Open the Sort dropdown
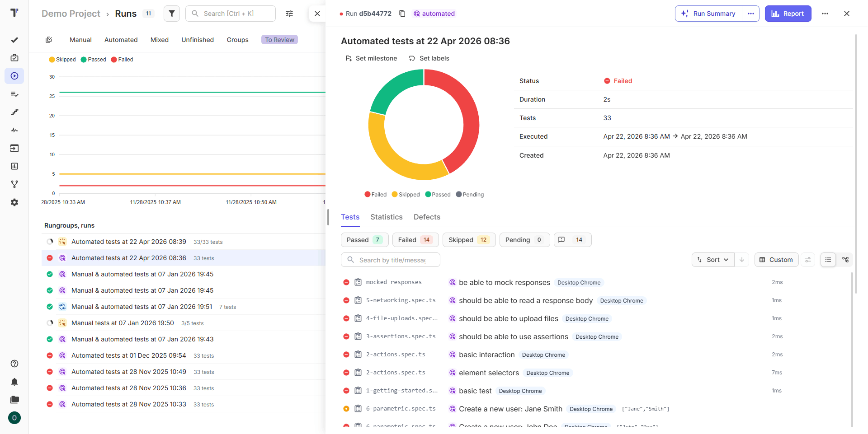 coord(713,260)
